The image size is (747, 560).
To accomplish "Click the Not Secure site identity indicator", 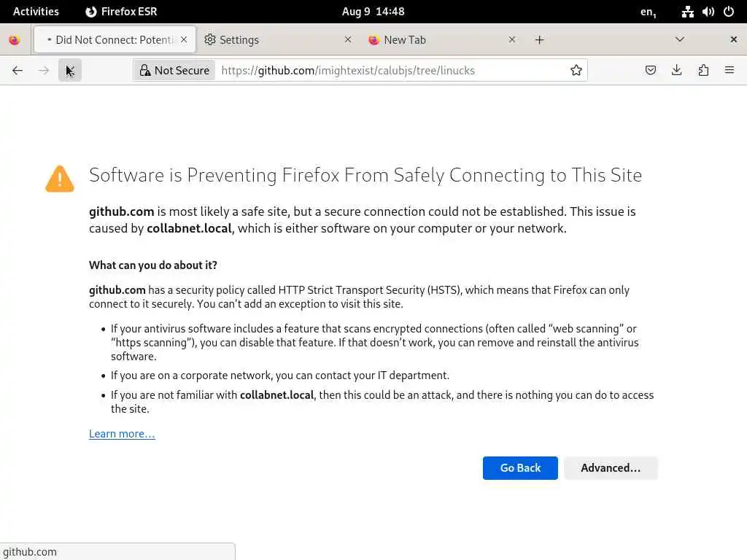I will 175,70.
